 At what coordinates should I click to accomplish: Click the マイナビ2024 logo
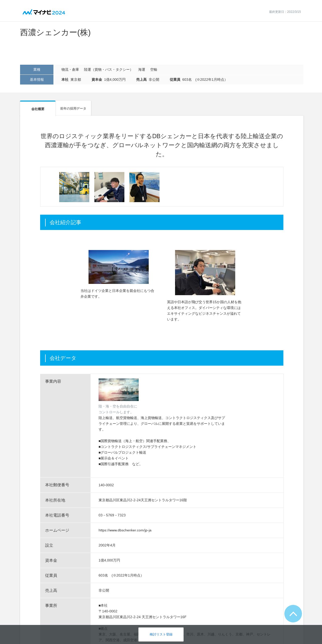(44, 12)
